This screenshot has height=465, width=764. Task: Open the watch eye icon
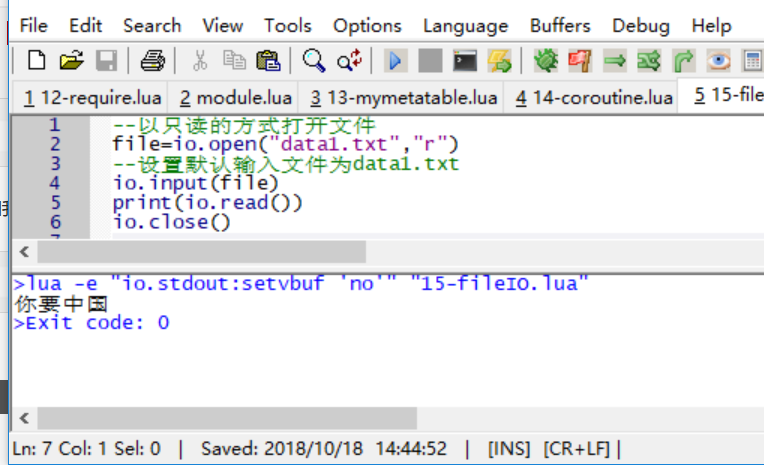[719, 61]
